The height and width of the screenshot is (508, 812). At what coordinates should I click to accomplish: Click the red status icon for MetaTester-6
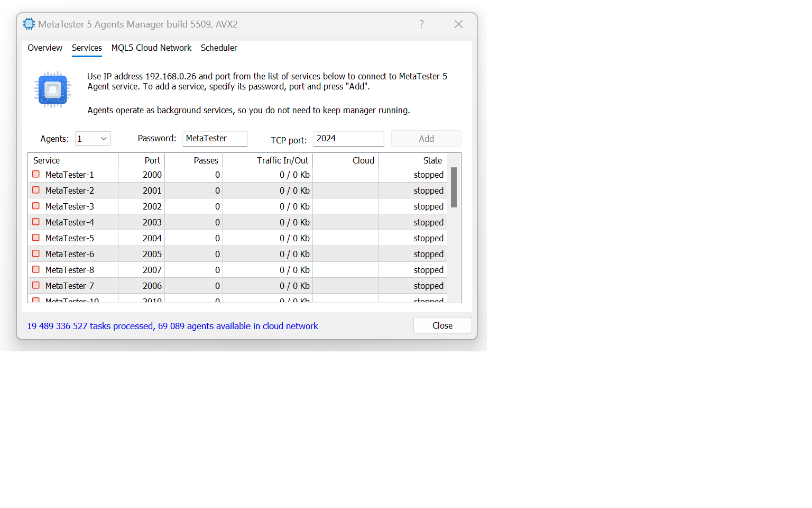[36, 253]
